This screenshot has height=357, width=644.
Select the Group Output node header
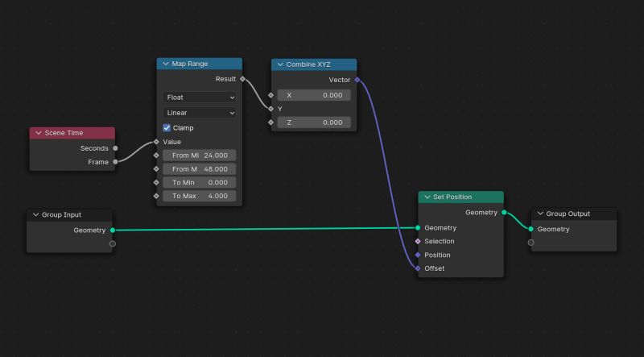coord(574,214)
